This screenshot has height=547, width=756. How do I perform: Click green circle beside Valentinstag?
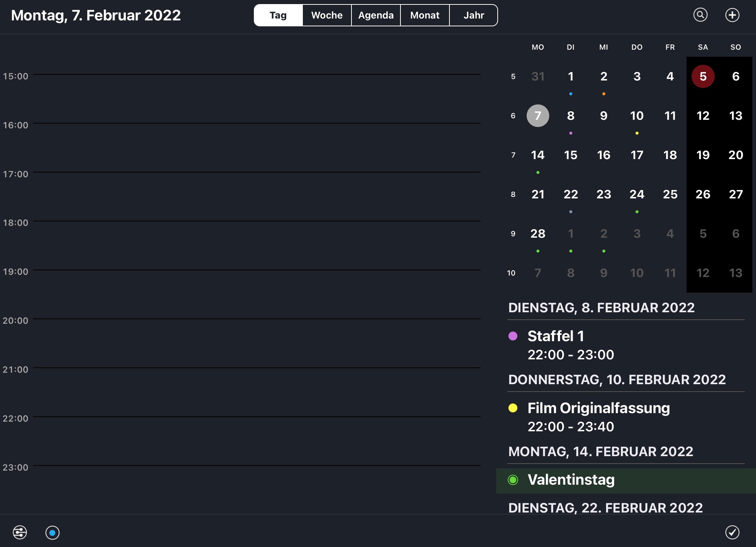click(513, 480)
